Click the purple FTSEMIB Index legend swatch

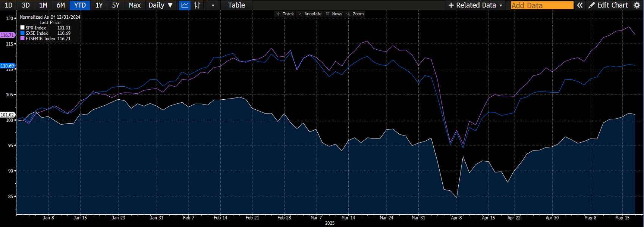(22, 38)
